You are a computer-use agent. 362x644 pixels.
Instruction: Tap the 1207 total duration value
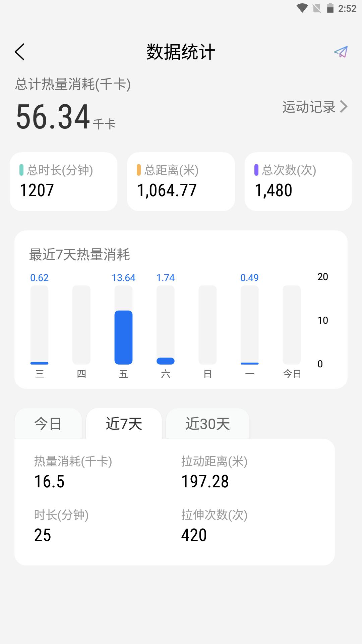click(x=37, y=191)
